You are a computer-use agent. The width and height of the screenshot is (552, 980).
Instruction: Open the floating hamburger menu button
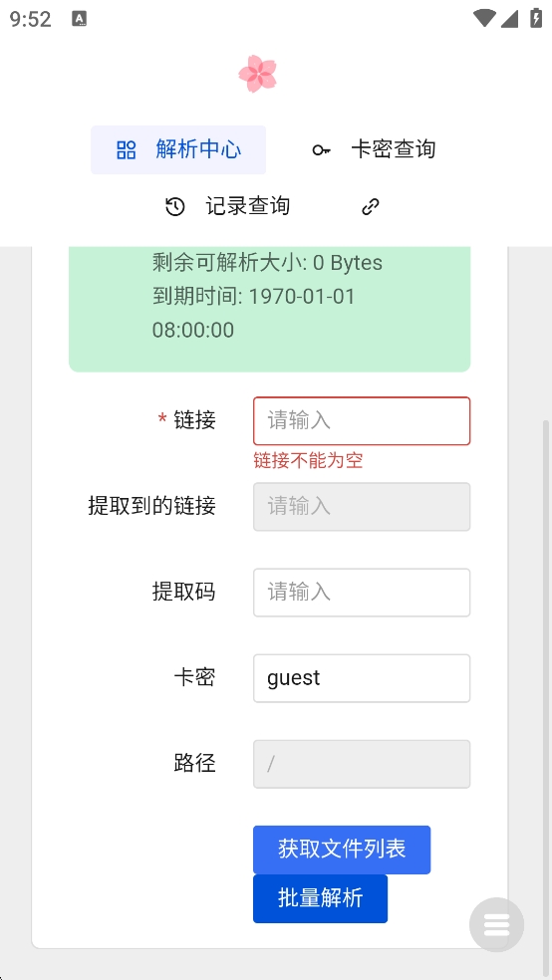(x=497, y=924)
